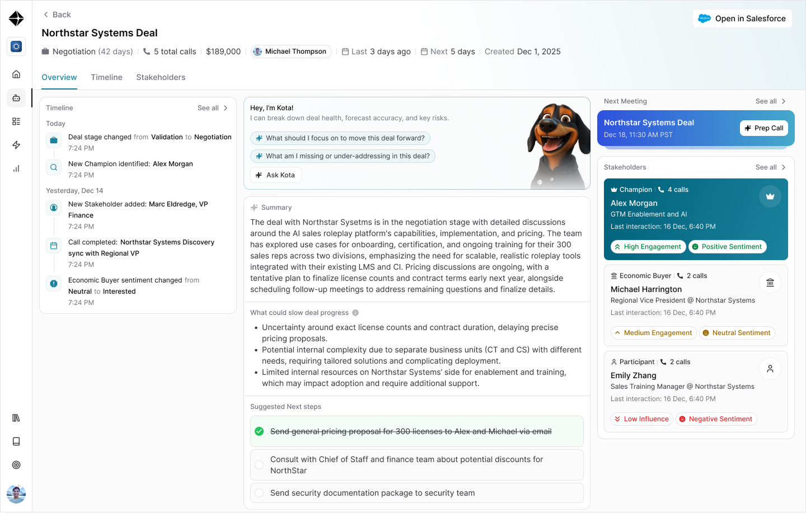The image size is (806, 532).
Task: Open the blue circle workspace icon
Action: [16, 46]
